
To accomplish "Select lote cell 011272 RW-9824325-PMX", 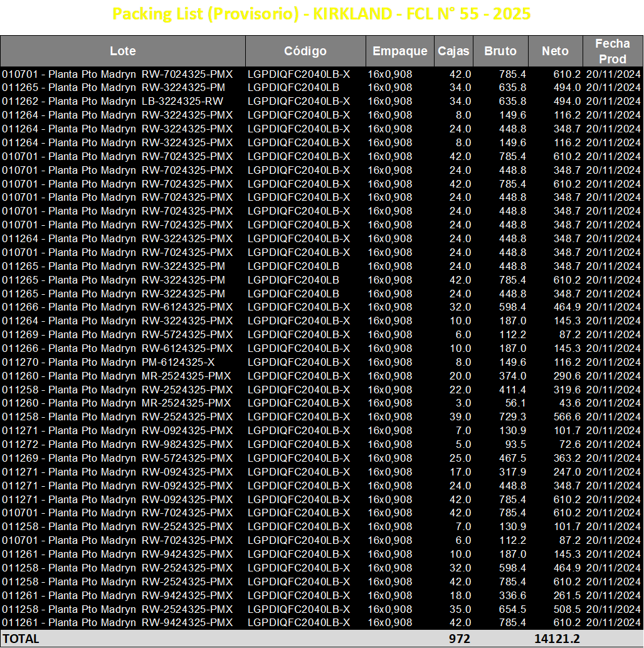I will [117, 445].
